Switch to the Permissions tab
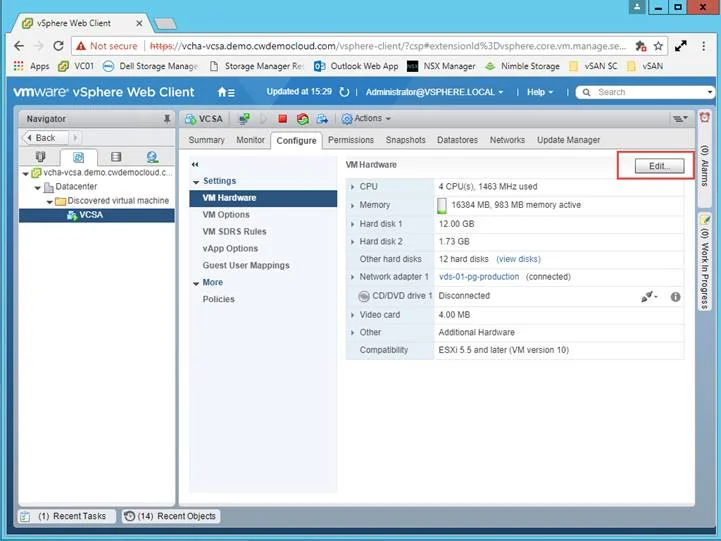The width and height of the screenshot is (721, 541). point(351,140)
